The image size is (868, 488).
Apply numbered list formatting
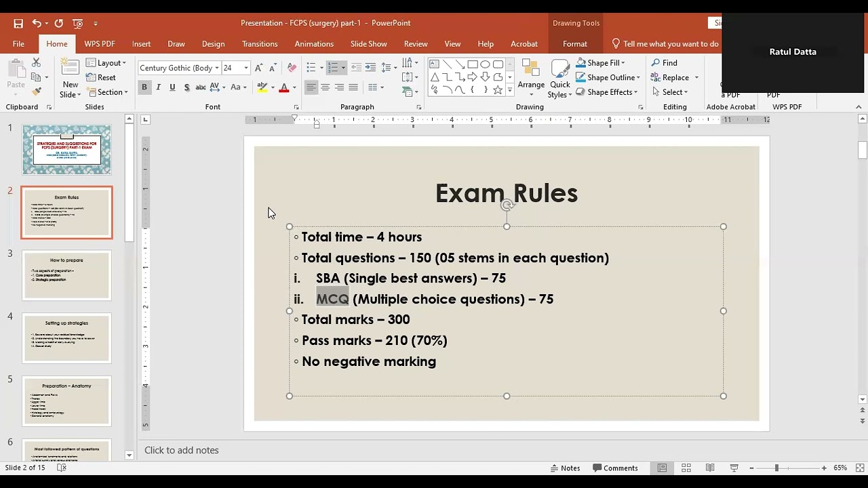pos(332,67)
